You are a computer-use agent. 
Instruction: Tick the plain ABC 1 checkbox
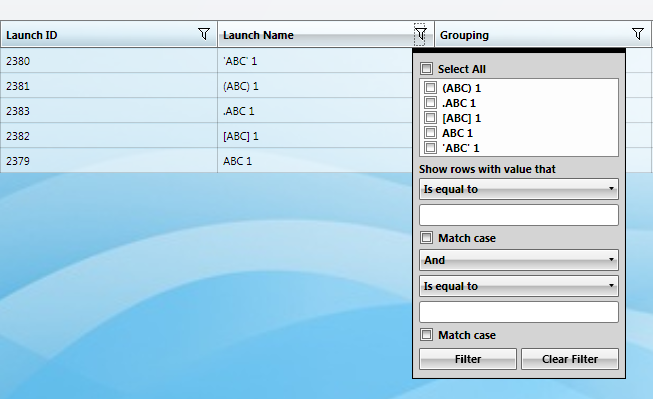(x=431, y=132)
